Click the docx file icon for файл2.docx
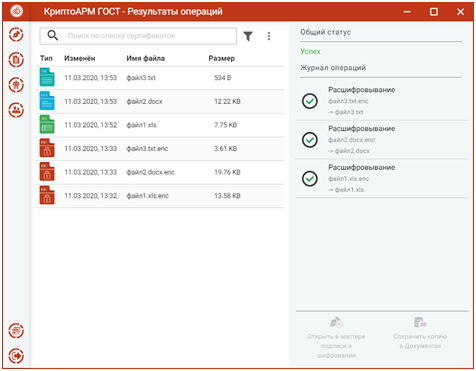The image size is (476, 371). [47, 101]
